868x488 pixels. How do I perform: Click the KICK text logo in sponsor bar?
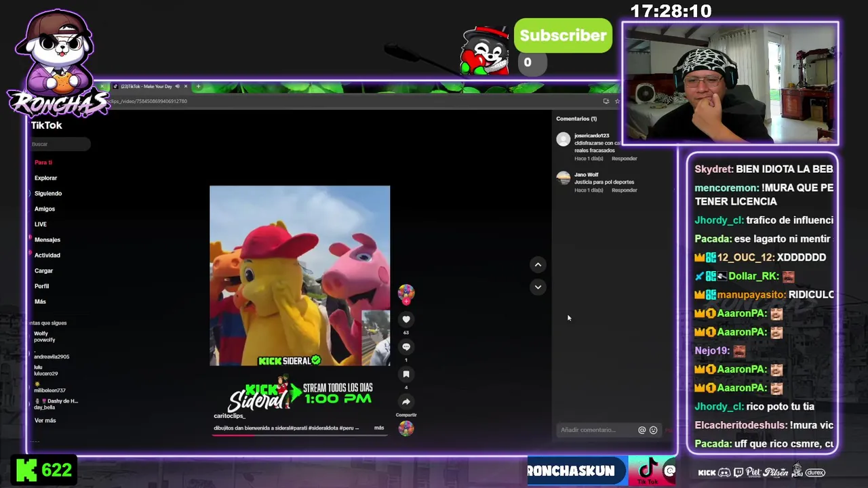pos(707,472)
